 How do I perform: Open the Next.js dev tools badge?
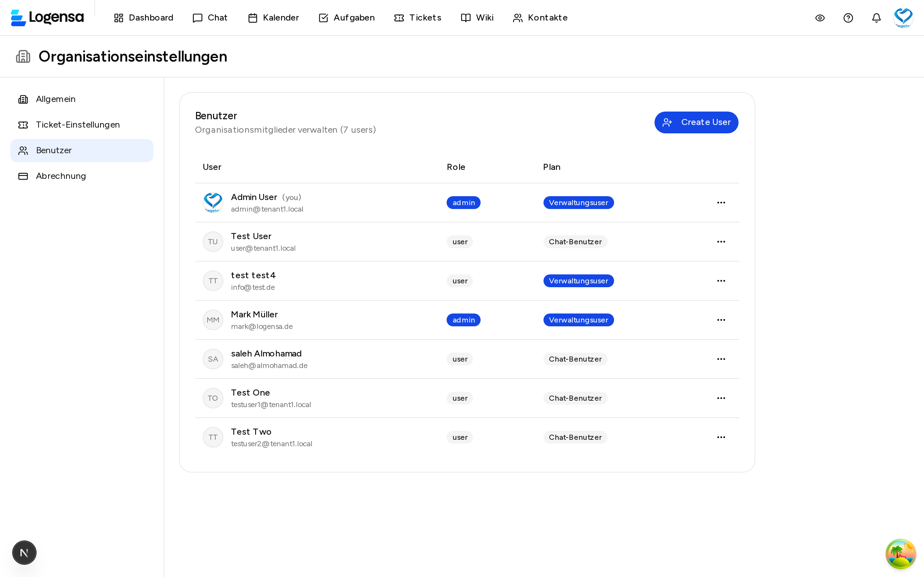click(x=24, y=552)
